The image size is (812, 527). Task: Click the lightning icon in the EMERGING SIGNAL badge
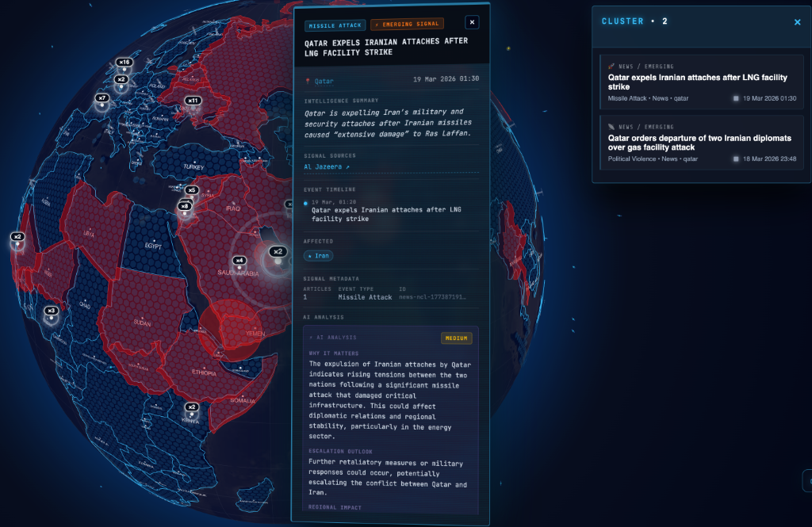(x=378, y=25)
